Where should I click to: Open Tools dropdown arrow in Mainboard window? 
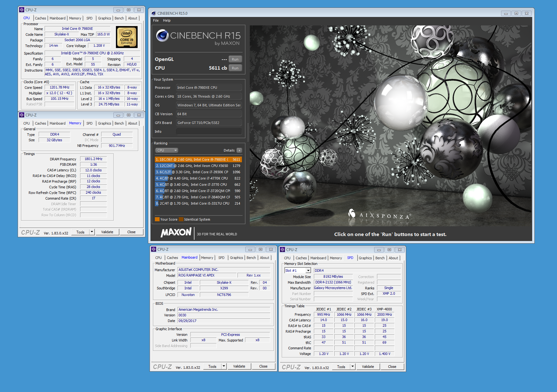[x=224, y=366]
